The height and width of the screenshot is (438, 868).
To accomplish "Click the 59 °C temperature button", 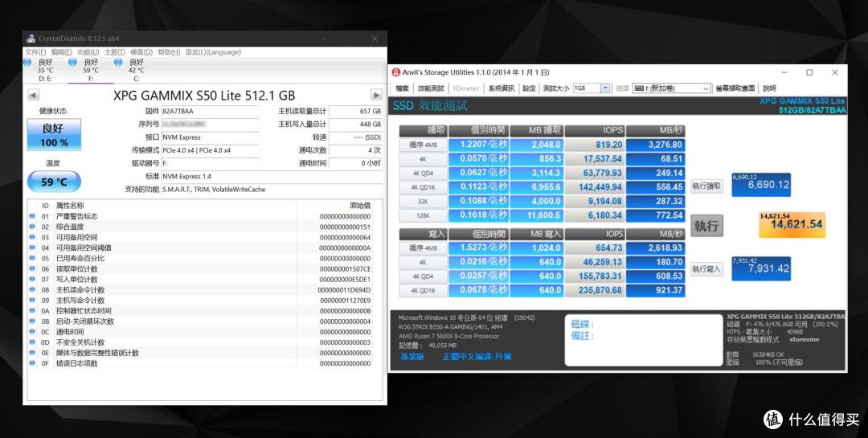I will click(x=55, y=182).
